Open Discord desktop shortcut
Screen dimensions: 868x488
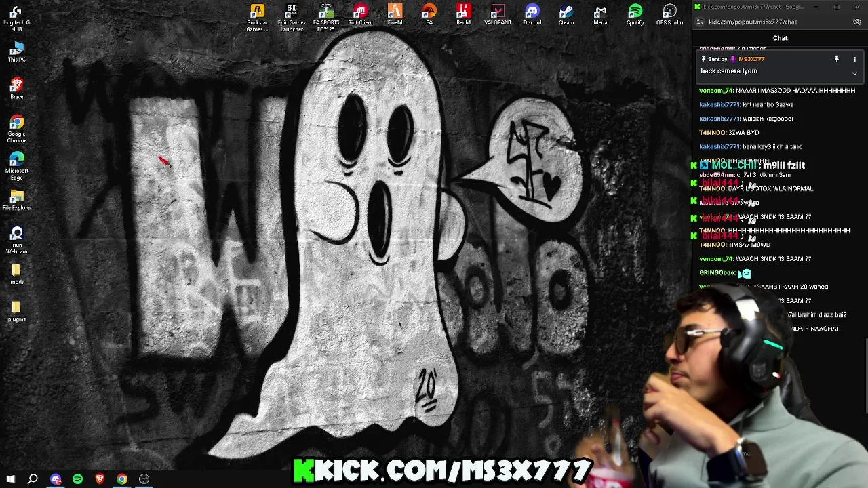click(532, 15)
